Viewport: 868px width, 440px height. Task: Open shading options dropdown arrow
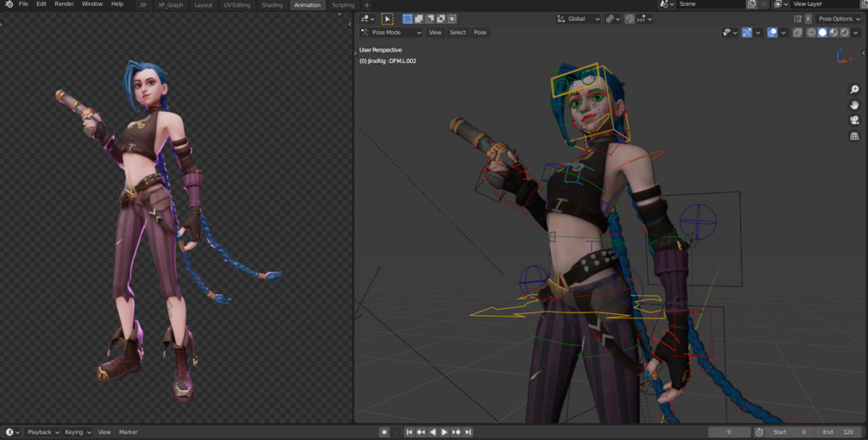click(856, 33)
